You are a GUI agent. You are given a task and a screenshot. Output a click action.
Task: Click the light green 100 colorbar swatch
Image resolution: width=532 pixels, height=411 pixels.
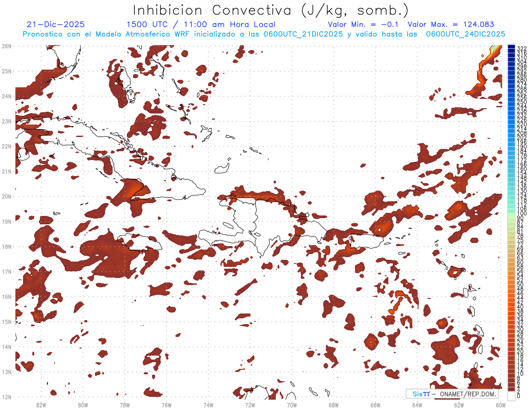pos(511,215)
